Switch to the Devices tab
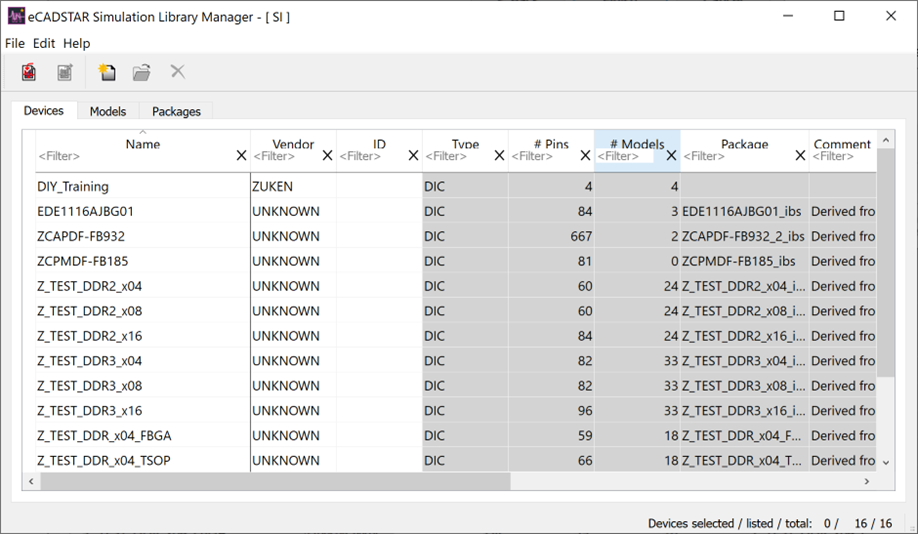The image size is (918, 534). 44,111
